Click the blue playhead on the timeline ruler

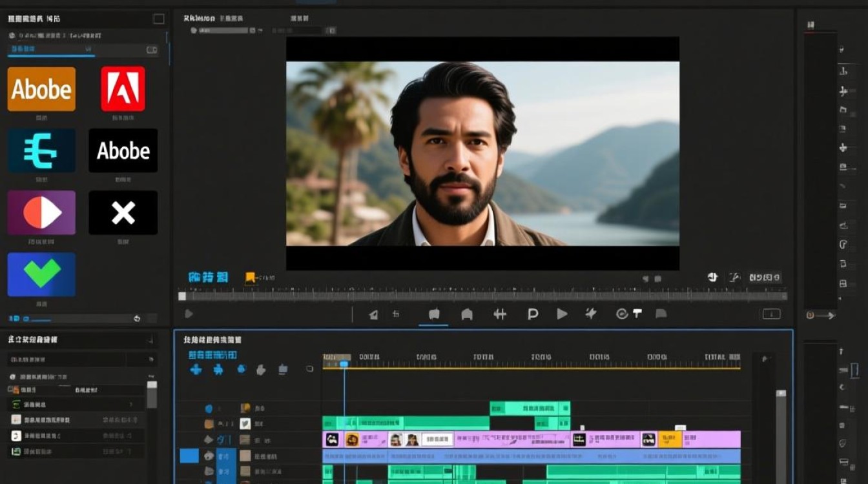(x=344, y=364)
